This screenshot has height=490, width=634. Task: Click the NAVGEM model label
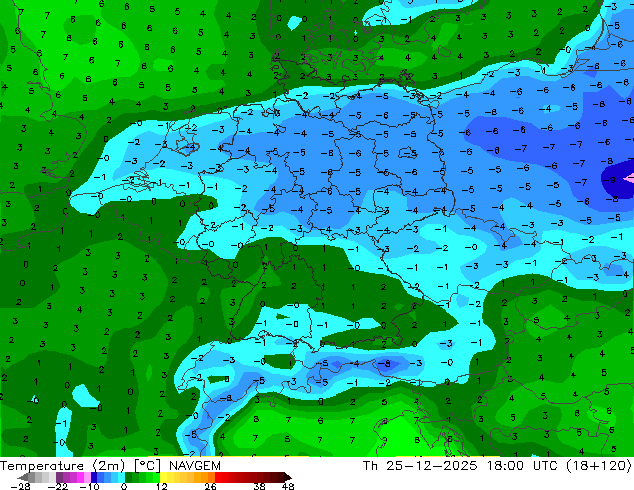(195, 466)
